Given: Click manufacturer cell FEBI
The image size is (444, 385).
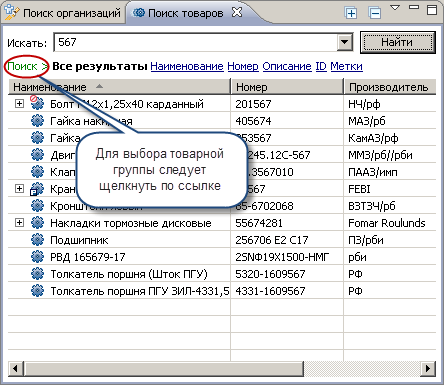Looking at the screenshot, I should (x=359, y=189).
